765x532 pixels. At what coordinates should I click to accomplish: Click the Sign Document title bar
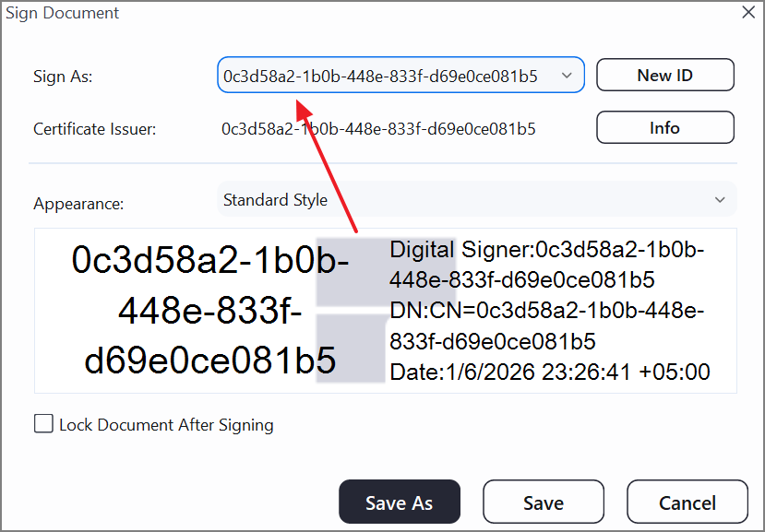coord(63,13)
